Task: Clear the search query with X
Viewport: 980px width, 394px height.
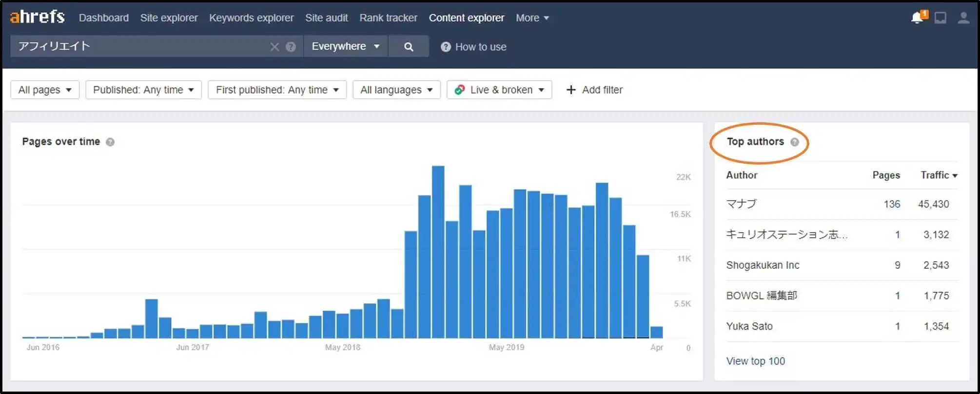Action: tap(274, 47)
